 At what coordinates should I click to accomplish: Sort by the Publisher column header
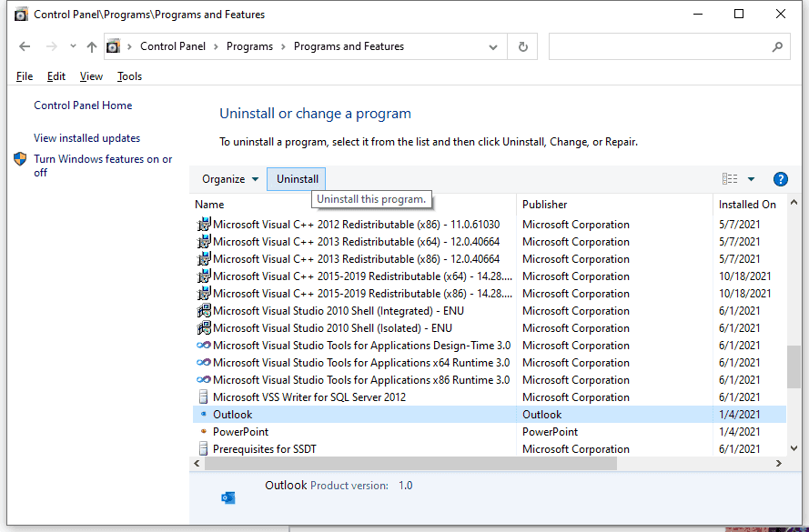(x=544, y=204)
